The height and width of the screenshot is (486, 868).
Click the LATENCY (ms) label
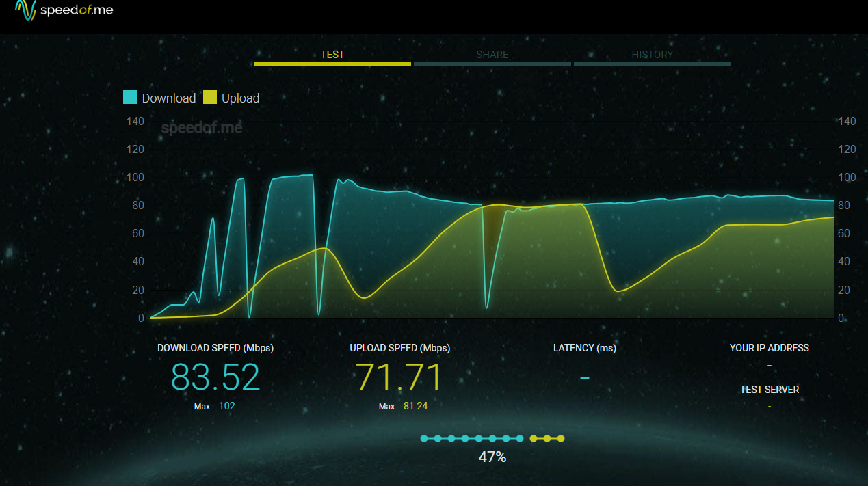click(584, 348)
